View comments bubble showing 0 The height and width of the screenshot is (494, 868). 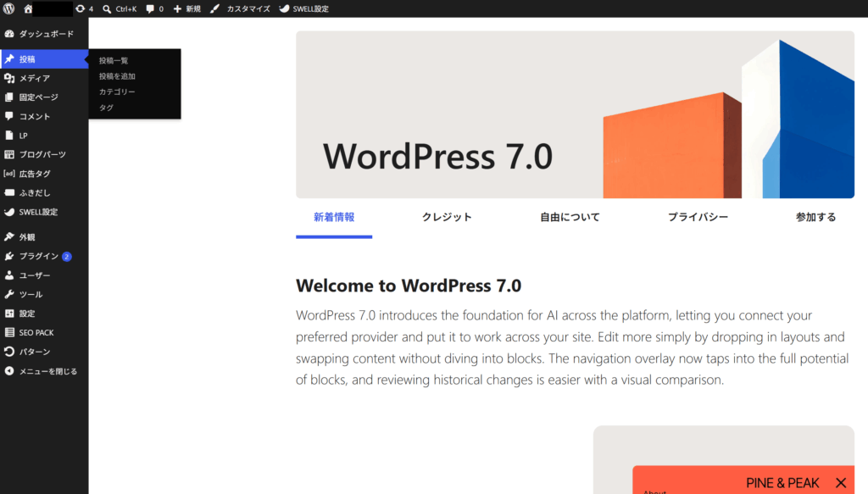click(154, 8)
